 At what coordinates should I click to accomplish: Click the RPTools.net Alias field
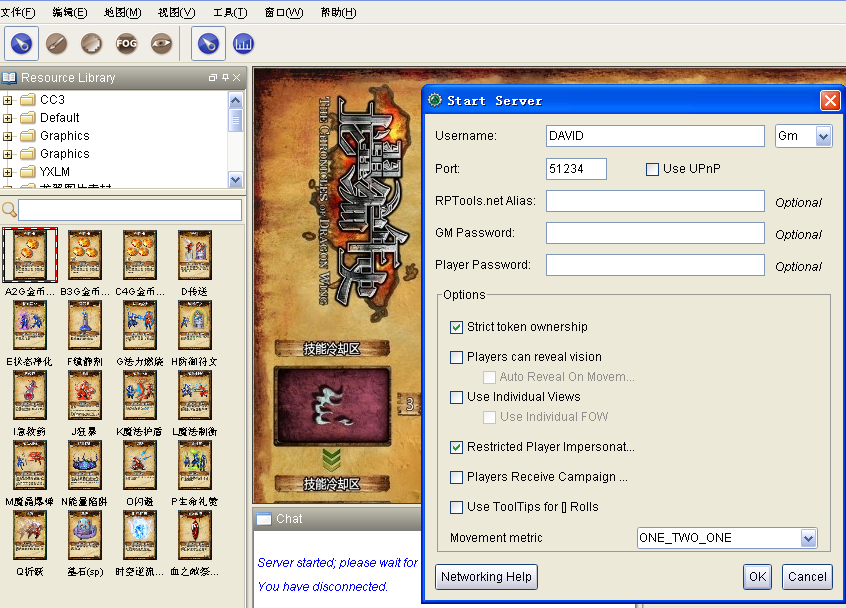tap(655, 201)
